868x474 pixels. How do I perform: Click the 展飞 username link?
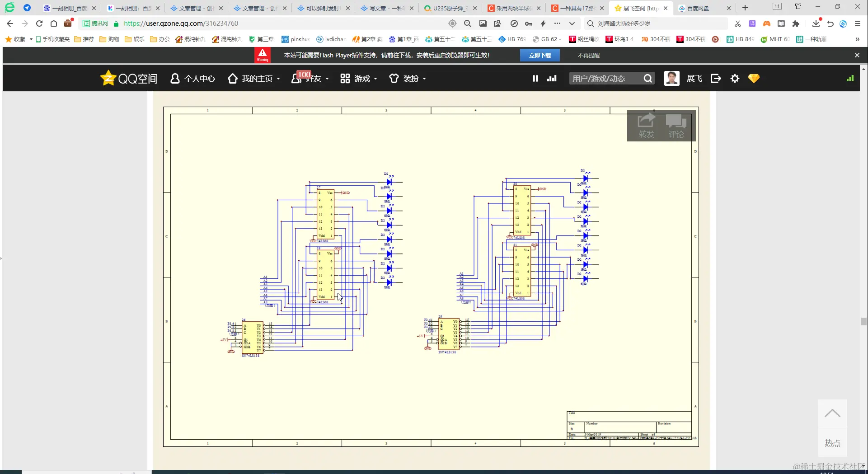694,79
